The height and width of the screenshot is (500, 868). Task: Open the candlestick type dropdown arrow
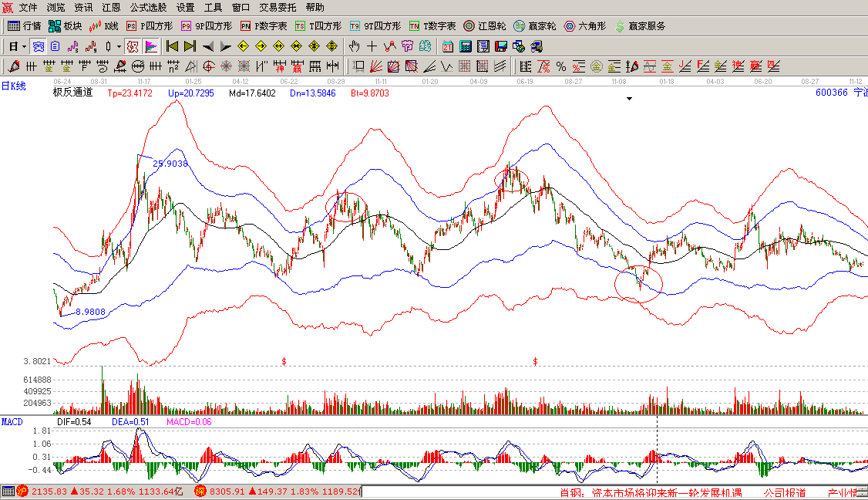118,46
